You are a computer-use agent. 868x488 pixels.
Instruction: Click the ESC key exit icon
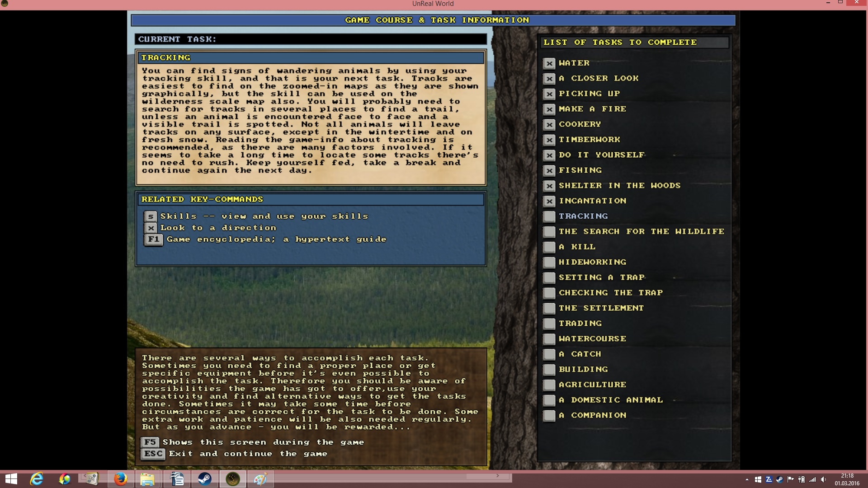pyautogui.click(x=153, y=453)
